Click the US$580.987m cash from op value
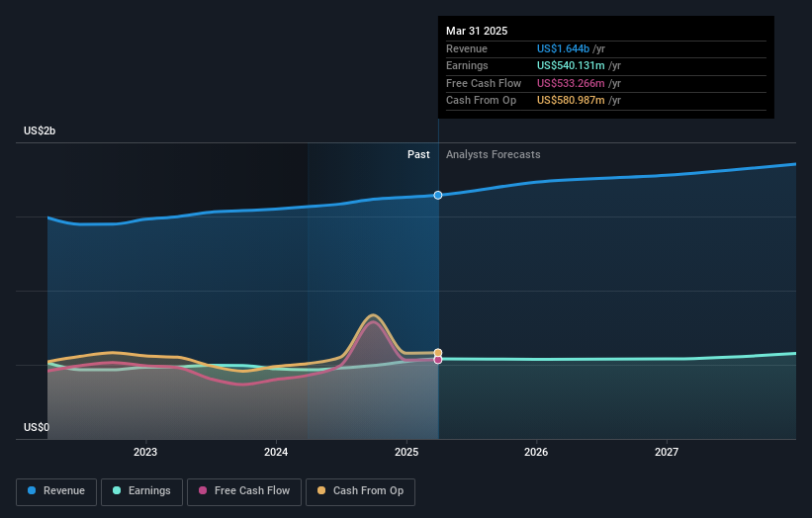This screenshot has width=812, height=518. [571, 101]
